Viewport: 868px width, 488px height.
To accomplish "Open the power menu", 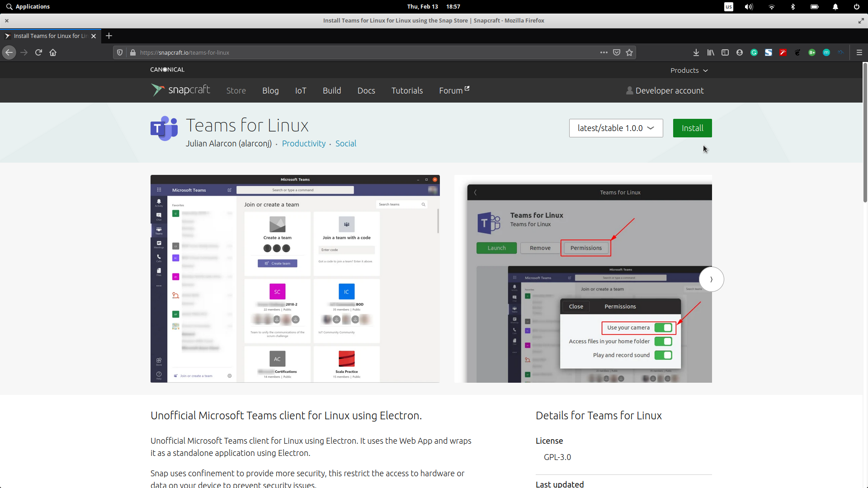I will (857, 7).
